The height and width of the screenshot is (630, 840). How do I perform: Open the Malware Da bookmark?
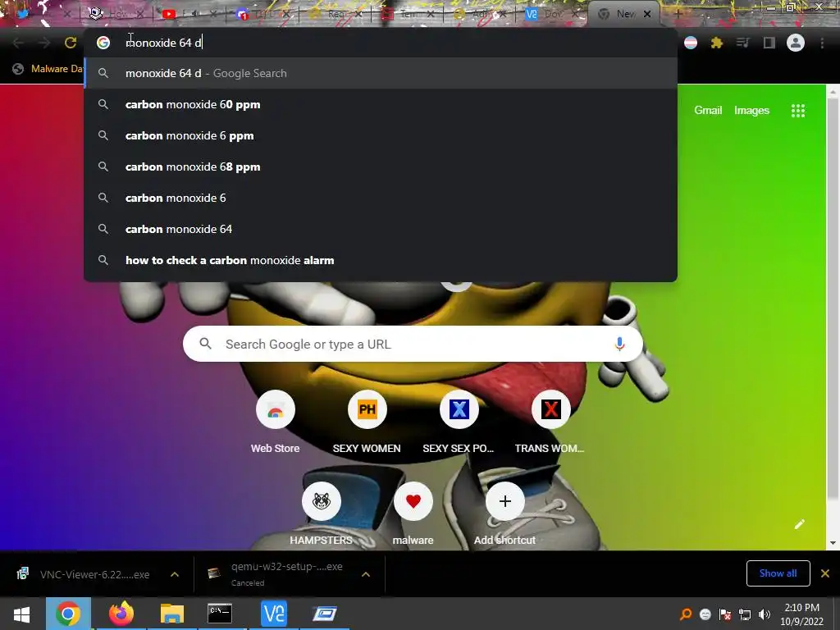pos(47,69)
